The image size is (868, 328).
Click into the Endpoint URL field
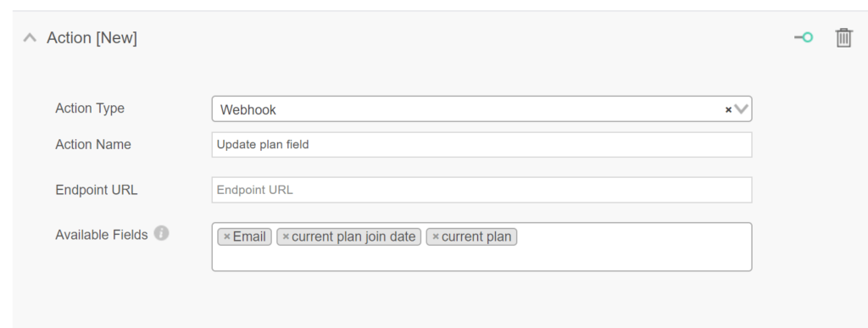pos(481,190)
